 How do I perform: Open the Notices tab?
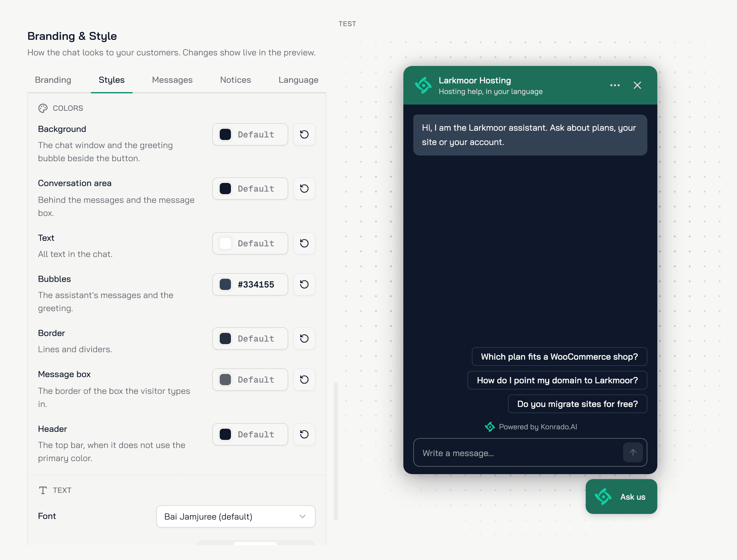(235, 80)
